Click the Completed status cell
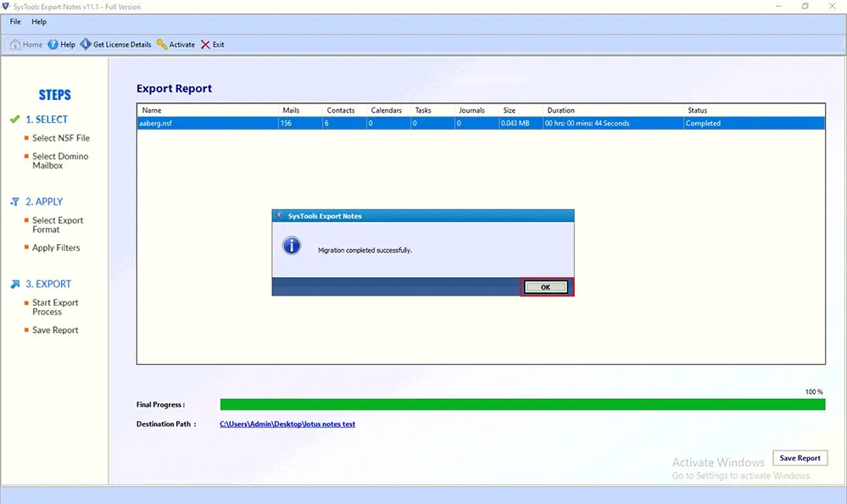Viewport: 847px width, 504px height. [x=754, y=123]
